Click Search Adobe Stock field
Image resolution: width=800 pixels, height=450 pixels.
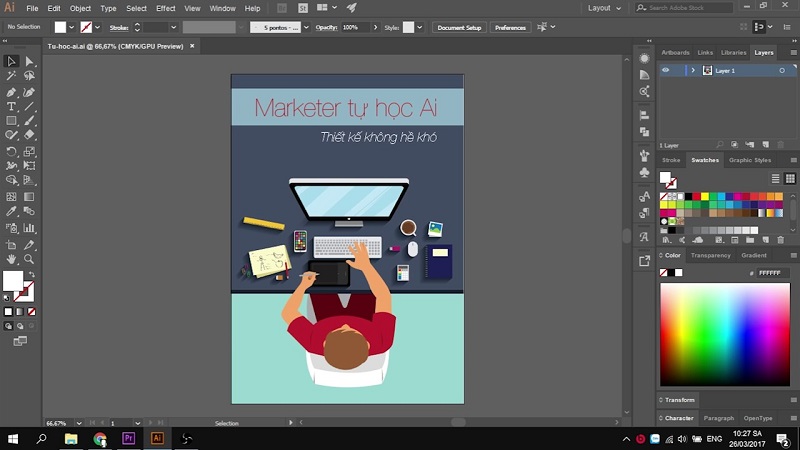click(x=684, y=8)
